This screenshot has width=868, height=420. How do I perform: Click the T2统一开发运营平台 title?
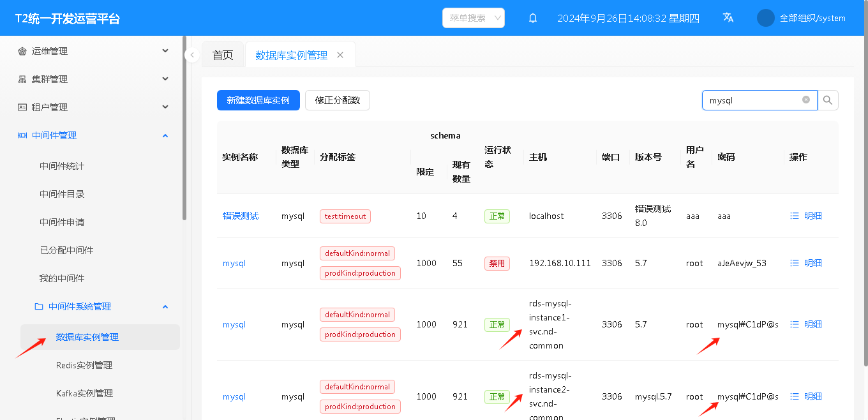68,19
